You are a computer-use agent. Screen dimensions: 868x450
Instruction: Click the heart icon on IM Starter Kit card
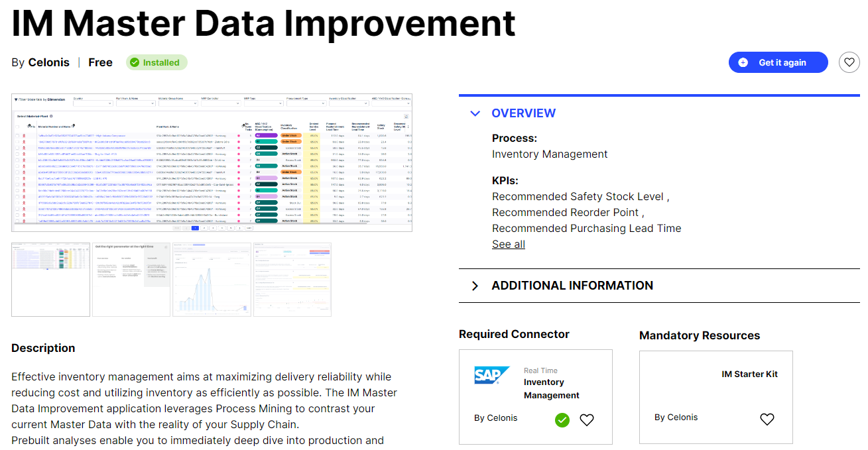click(767, 420)
